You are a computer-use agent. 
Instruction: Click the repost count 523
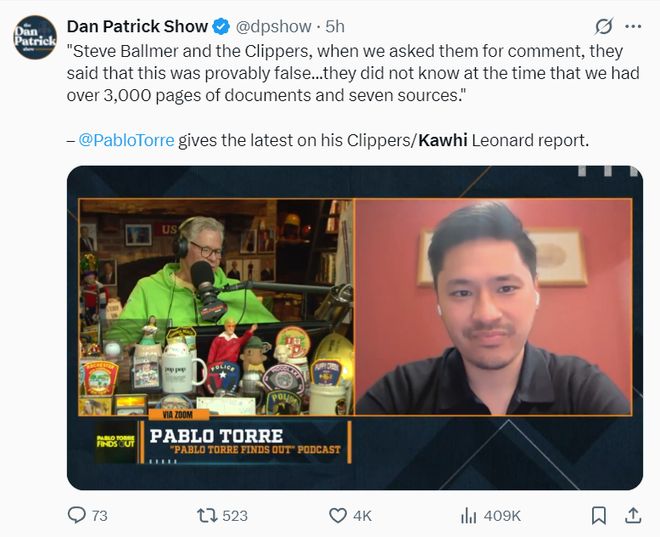tap(235, 516)
